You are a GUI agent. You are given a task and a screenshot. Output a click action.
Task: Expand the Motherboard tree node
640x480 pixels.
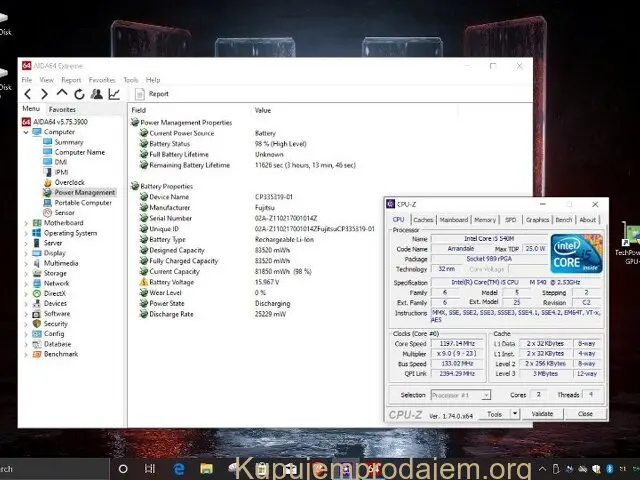point(26,223)
